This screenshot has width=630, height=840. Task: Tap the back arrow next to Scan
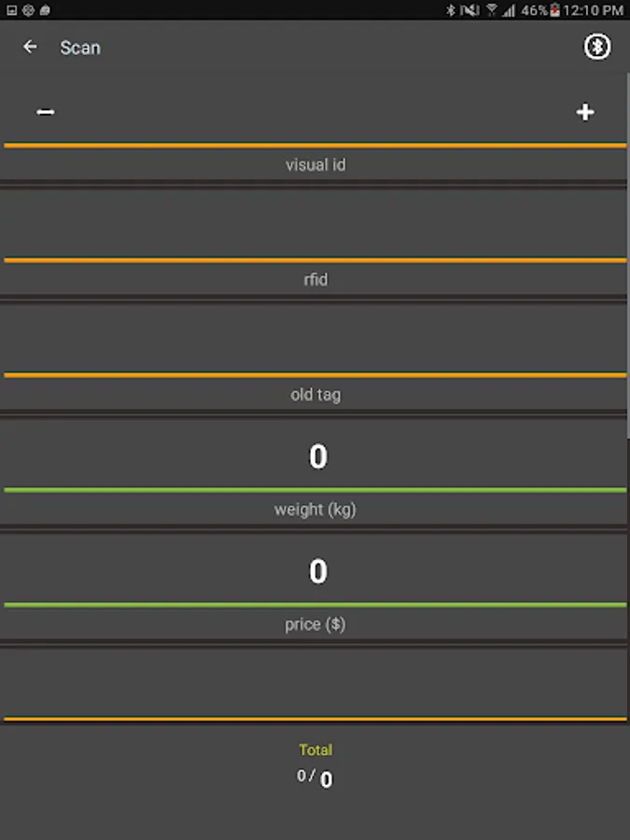pos(31,47)
